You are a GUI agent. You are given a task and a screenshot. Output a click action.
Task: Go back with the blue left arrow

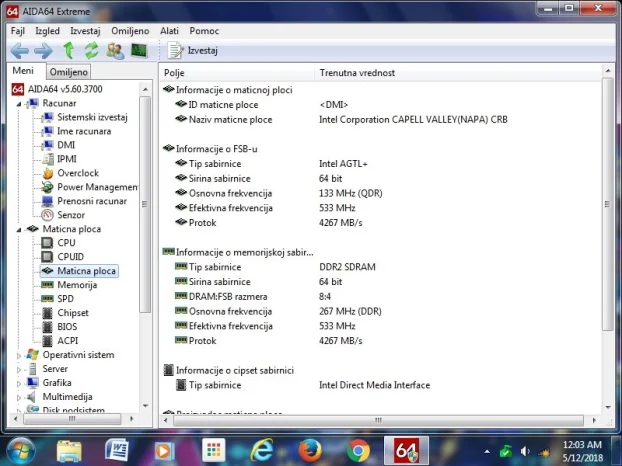coord(19,51)
